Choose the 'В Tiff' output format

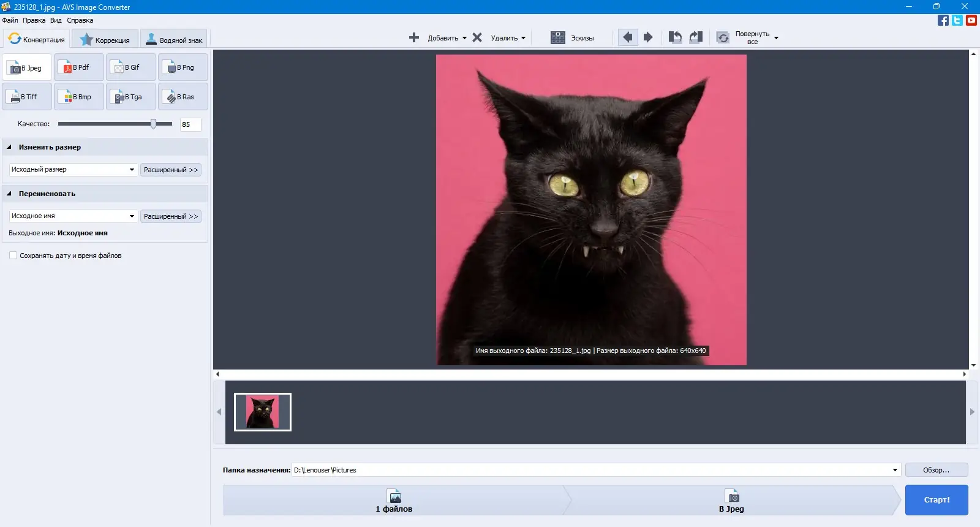(27, 97)
